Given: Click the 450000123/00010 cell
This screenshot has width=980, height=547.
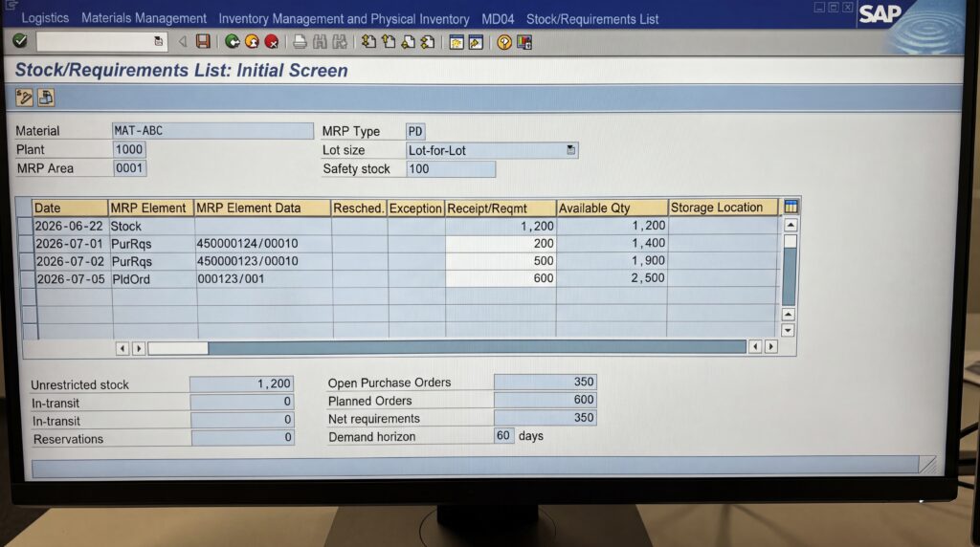Looking at the screenshot, I should [264, 261].
